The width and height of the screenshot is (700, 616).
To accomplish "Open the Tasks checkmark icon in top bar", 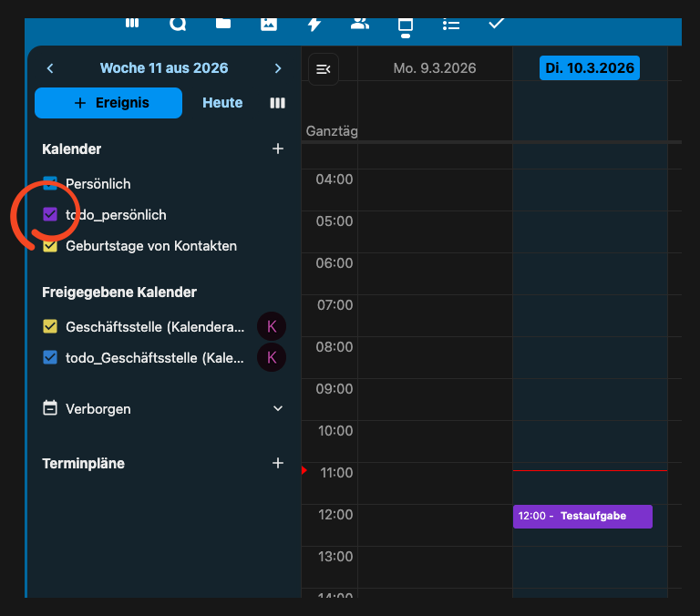I will [497, 23].
